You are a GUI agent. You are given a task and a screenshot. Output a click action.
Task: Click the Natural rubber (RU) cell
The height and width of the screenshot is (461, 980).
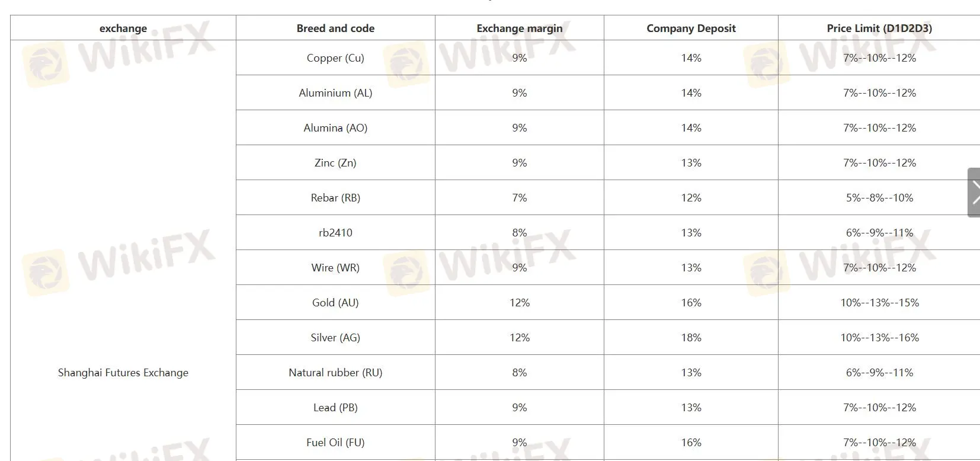pyautogui.click(x=335, y=372)
